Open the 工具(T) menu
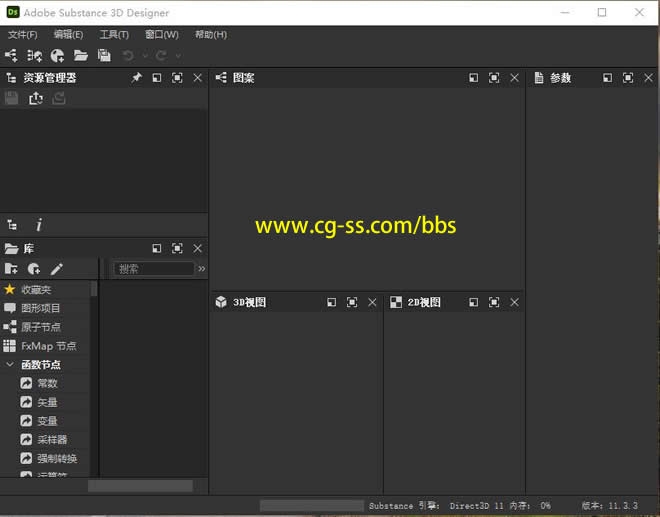 [x=114, y=35]
